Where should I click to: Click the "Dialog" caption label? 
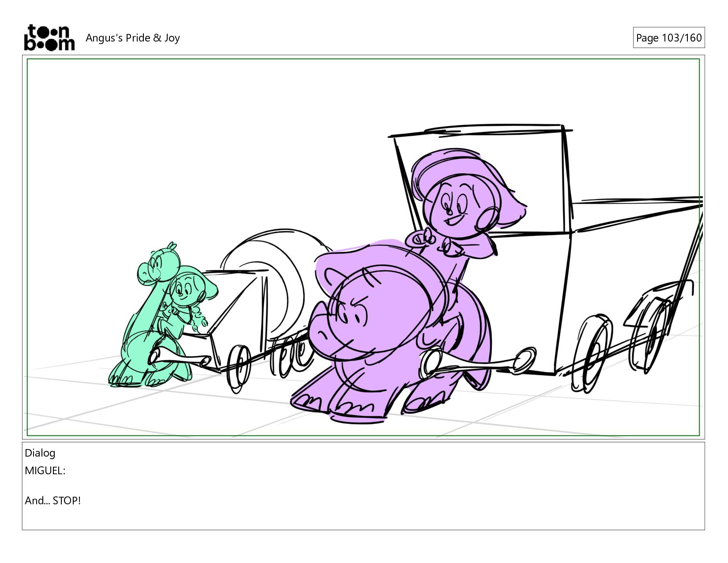coord(40,453)
